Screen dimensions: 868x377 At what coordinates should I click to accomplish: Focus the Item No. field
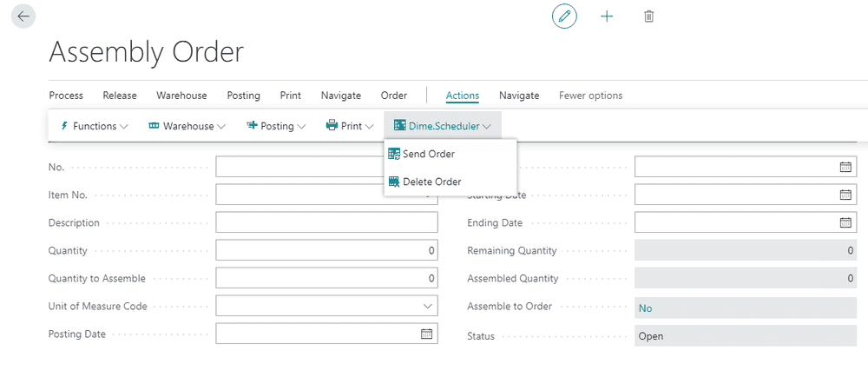[x=326, y=195]
